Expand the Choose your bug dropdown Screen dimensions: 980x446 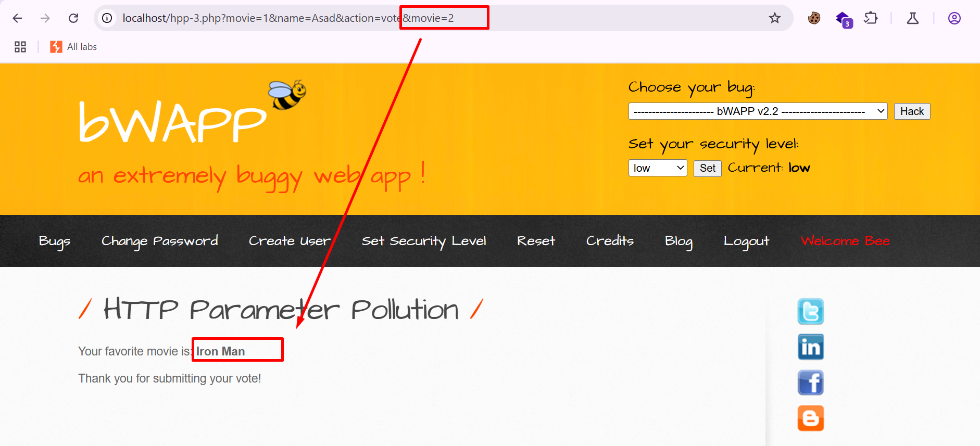click(x=757, y=111)
